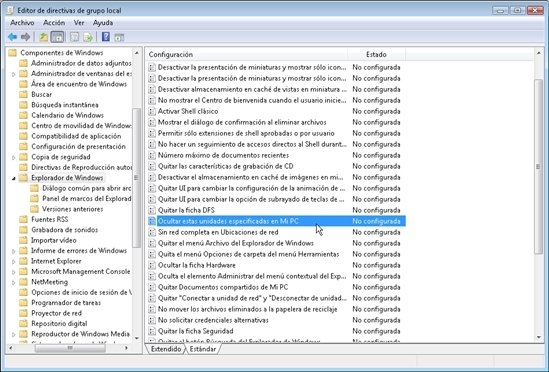Expand the 'Copia de seguridad' node
The image size is (549, 372).
pos(14,157)
